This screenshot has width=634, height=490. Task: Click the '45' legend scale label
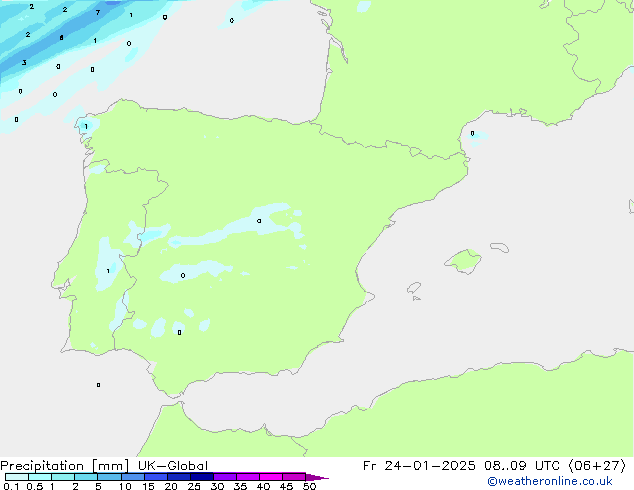(x=286, y=486)
